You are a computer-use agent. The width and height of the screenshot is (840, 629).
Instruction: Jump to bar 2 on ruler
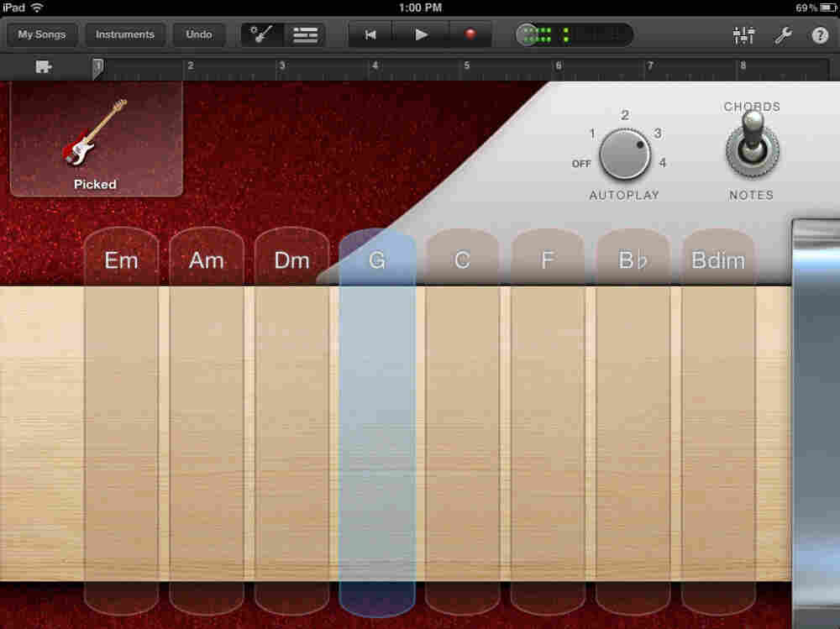191,66
